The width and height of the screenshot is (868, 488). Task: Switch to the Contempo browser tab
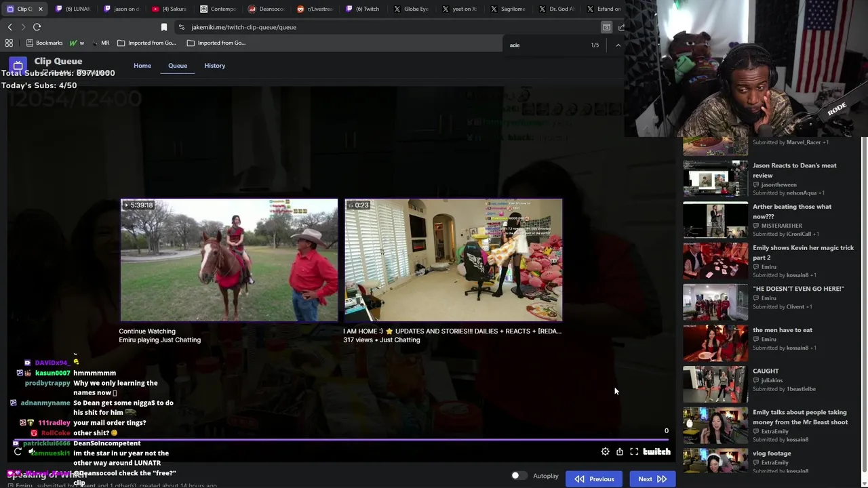(218, 9)
